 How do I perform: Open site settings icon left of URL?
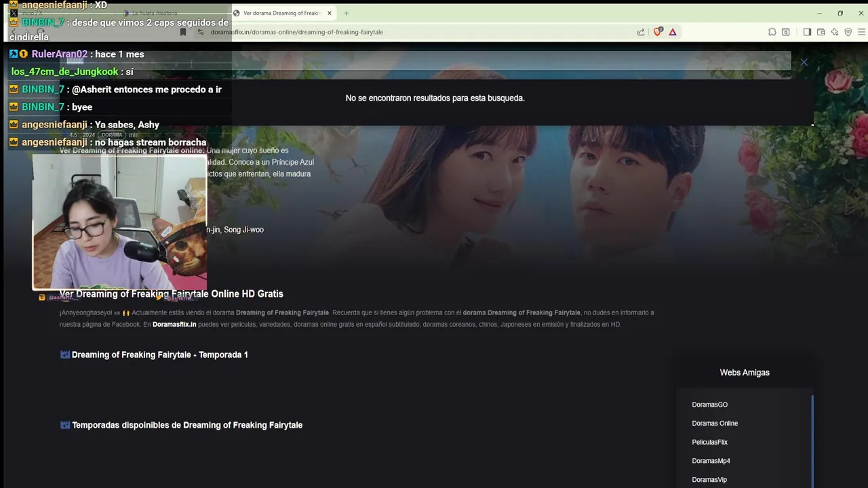[200, 32]
